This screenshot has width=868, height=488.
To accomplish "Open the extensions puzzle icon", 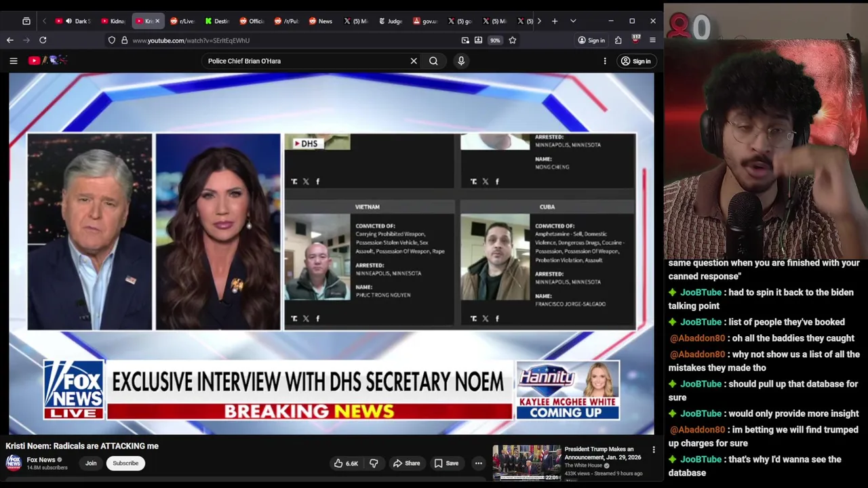I will click(x=618, y=41).
